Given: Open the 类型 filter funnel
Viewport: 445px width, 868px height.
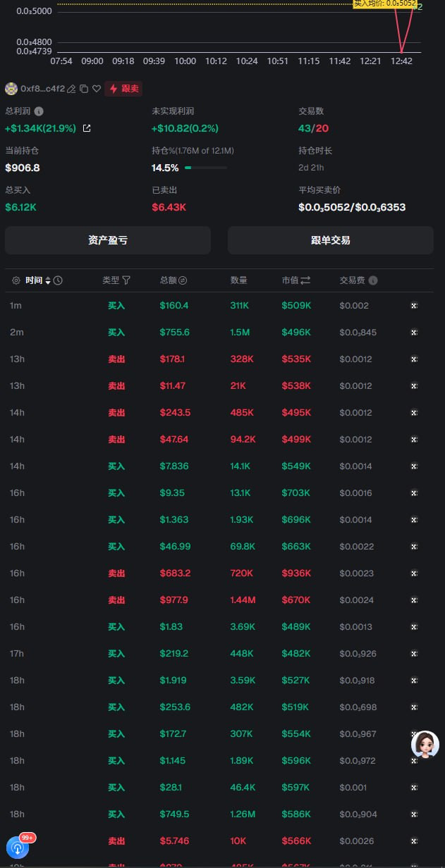Looking at the screenshot, I should 126,280.
